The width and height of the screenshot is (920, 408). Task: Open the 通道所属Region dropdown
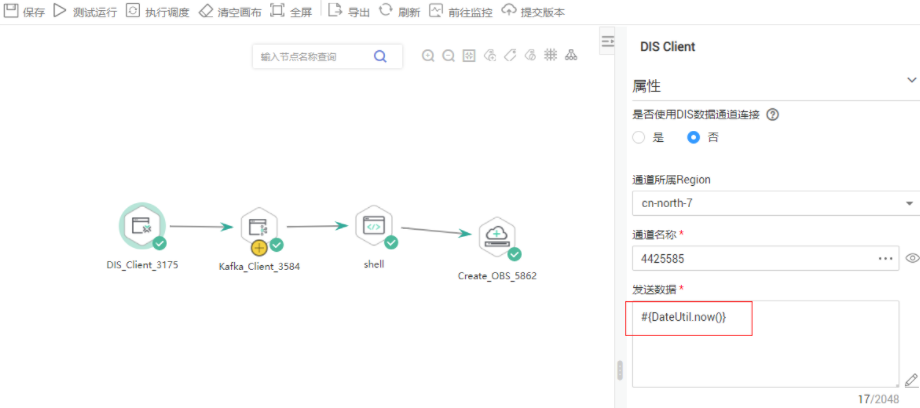774,203
